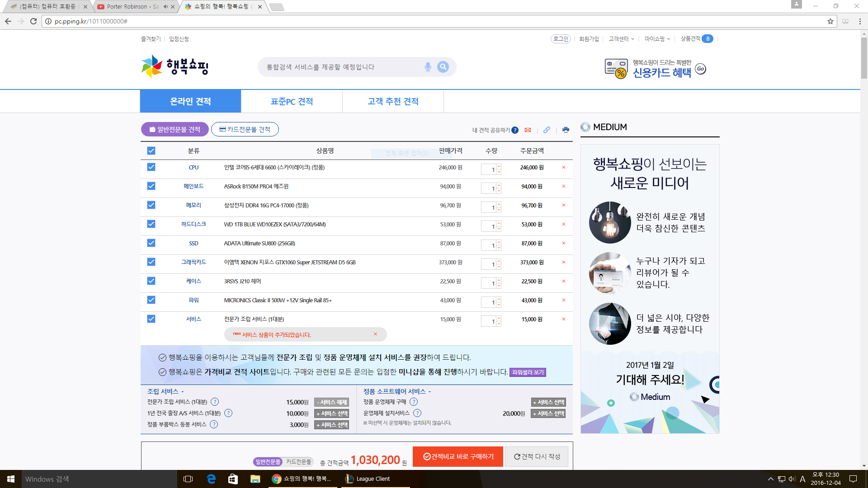Click the 견적 다시 작성 reset button

click(537, 457)
